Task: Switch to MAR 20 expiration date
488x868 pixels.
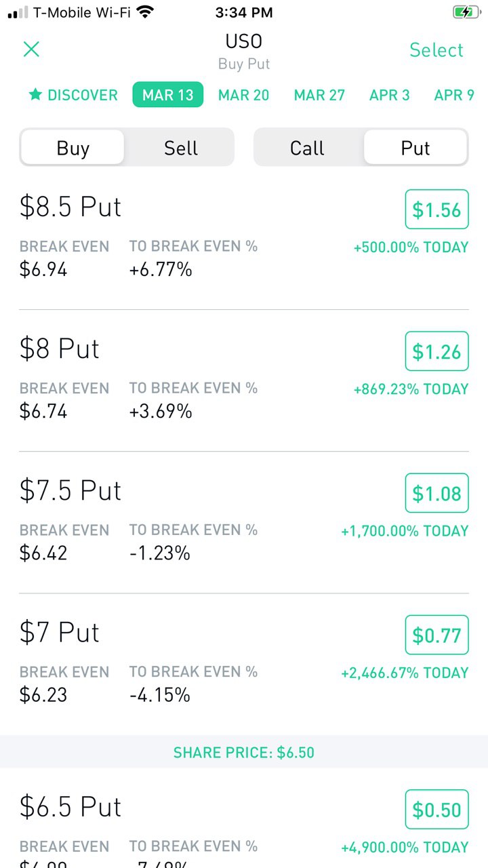Action: point(243,95)
